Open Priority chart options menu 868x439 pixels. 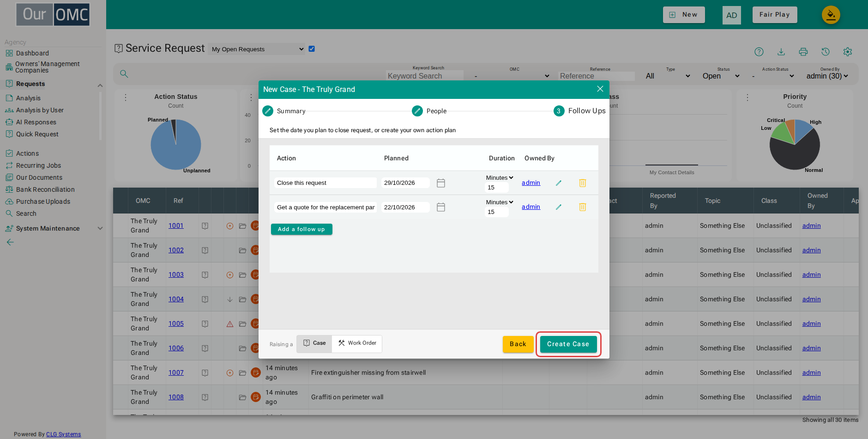click(x=747, y=98)
